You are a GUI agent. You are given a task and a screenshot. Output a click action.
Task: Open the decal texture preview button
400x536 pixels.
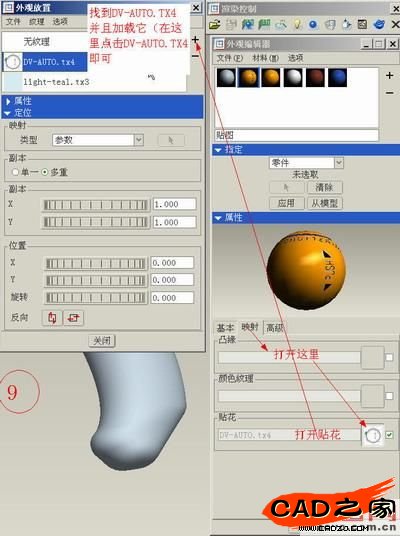(x=373, y=435)
